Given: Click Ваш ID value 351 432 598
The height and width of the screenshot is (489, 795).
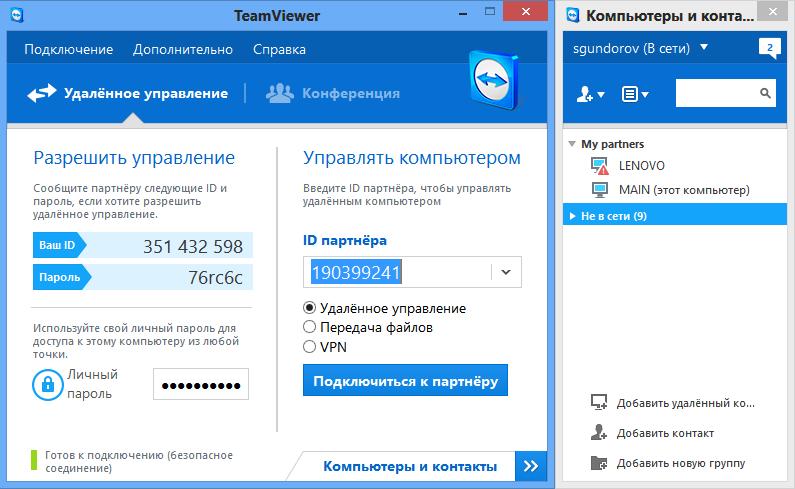Looking at the screenshot, I should click(x=193, y=247).
